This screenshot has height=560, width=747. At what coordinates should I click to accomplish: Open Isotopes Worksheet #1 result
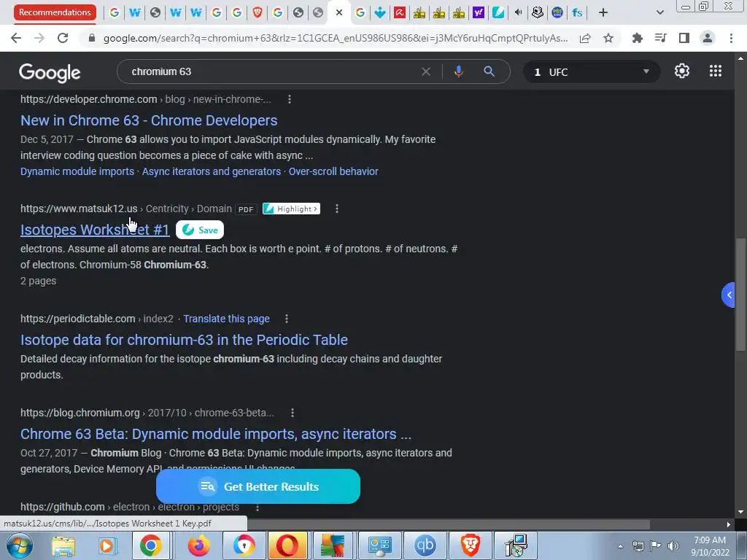click(95, 230)
